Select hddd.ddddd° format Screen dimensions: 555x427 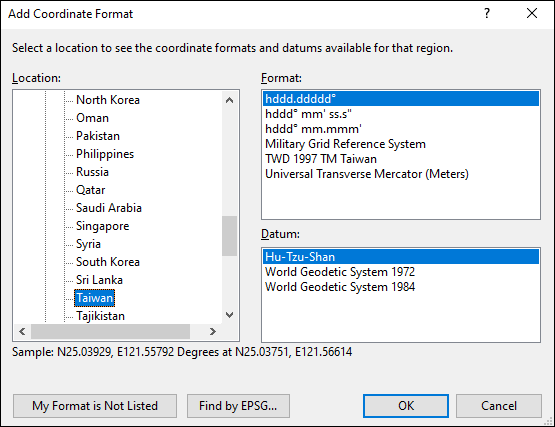[401, 99]
